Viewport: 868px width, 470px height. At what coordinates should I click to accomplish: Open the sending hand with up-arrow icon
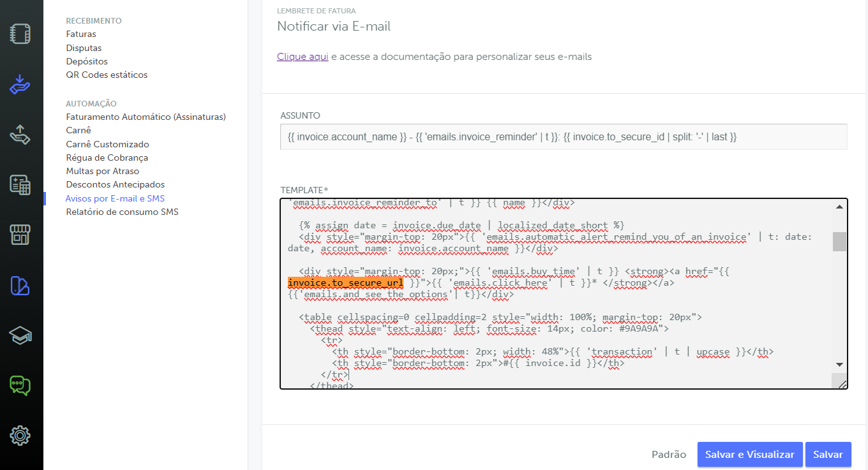click(x=20, y=135)
